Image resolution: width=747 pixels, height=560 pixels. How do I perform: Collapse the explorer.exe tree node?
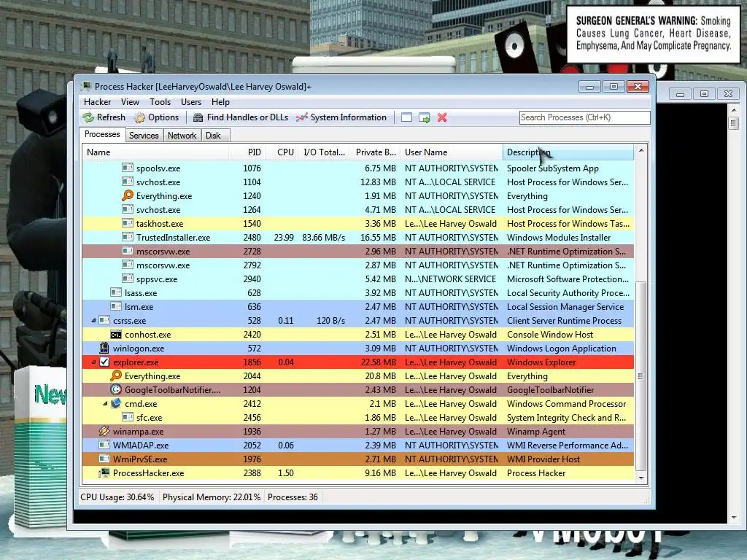tap(93, 362)
